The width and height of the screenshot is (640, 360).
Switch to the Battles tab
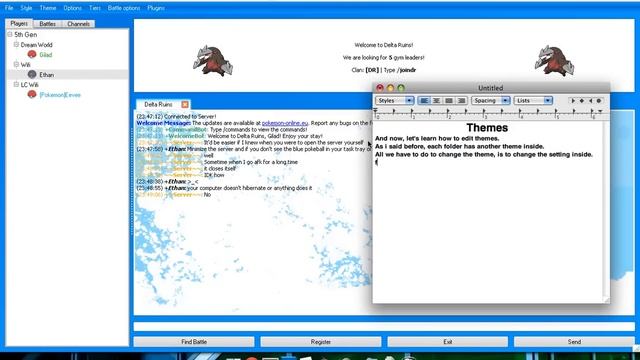[x=47, y=24]
